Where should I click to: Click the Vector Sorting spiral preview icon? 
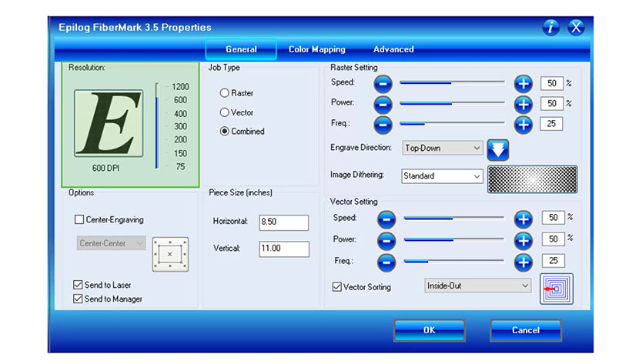(556, 289)
